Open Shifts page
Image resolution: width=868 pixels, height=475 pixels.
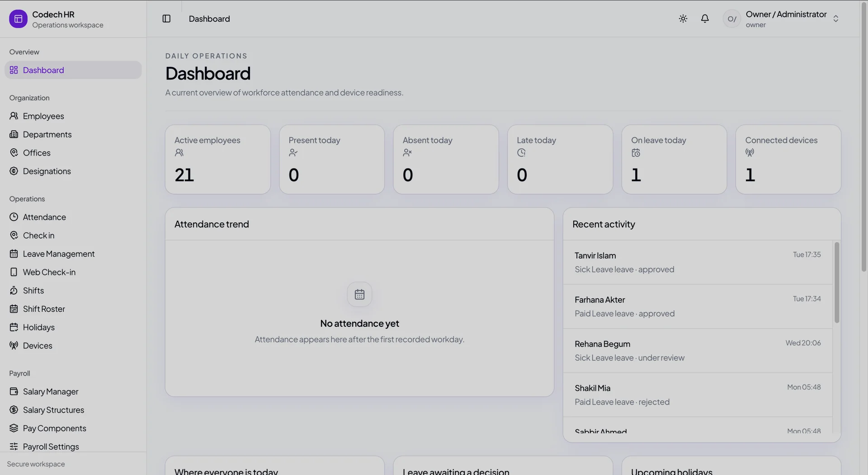pyautogui.click(x=73, y=291)
